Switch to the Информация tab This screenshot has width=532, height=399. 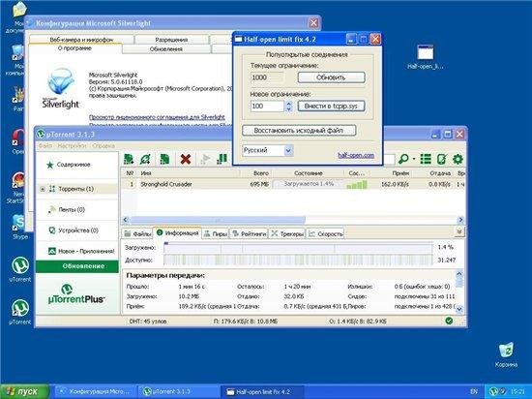pos(177,233)
